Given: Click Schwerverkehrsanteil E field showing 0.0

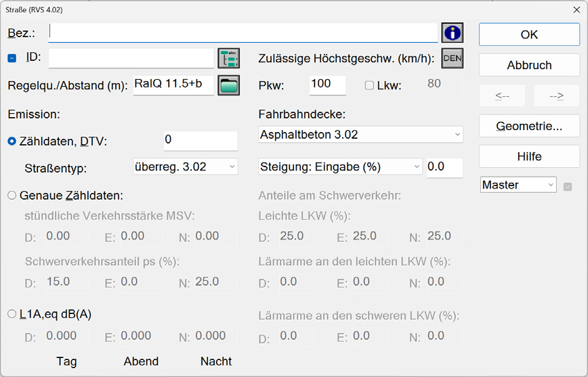Looking at the screenshot, I should (x=142, y=282).
